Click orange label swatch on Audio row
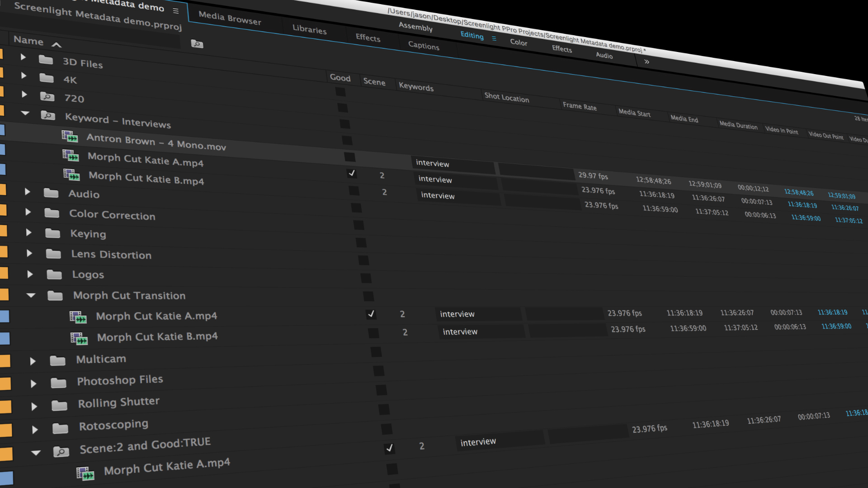 pos(2,189)
